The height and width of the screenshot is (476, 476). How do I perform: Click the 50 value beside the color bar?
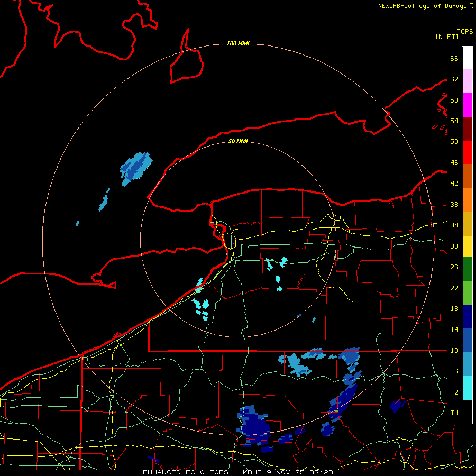point(454,141)
